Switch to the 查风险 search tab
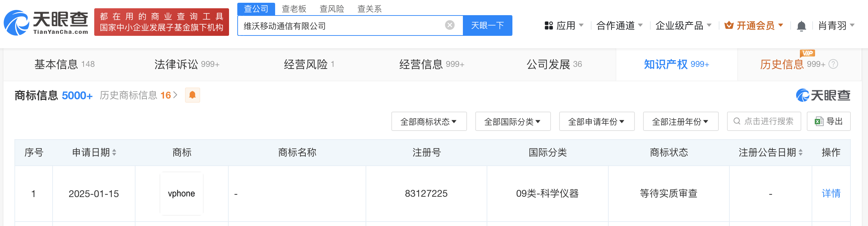868x226 pixels. [332, 9]
